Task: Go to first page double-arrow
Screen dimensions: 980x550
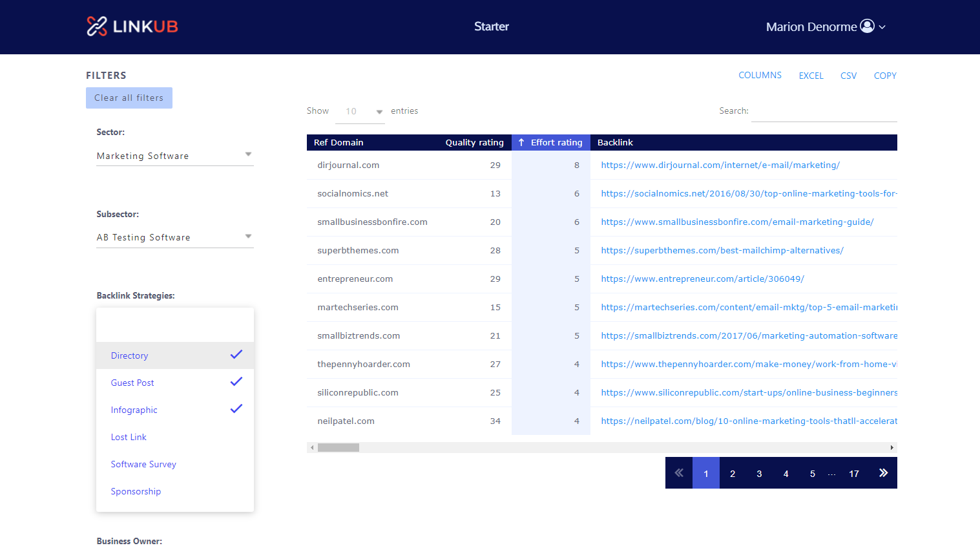Action: click(x=679, y=473)
